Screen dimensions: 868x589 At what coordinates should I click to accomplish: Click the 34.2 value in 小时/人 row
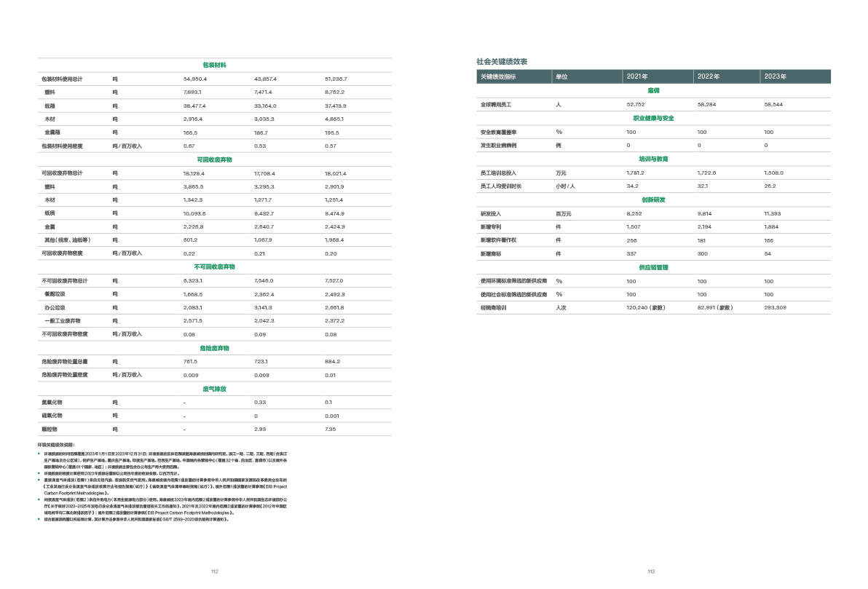[633, 186]
